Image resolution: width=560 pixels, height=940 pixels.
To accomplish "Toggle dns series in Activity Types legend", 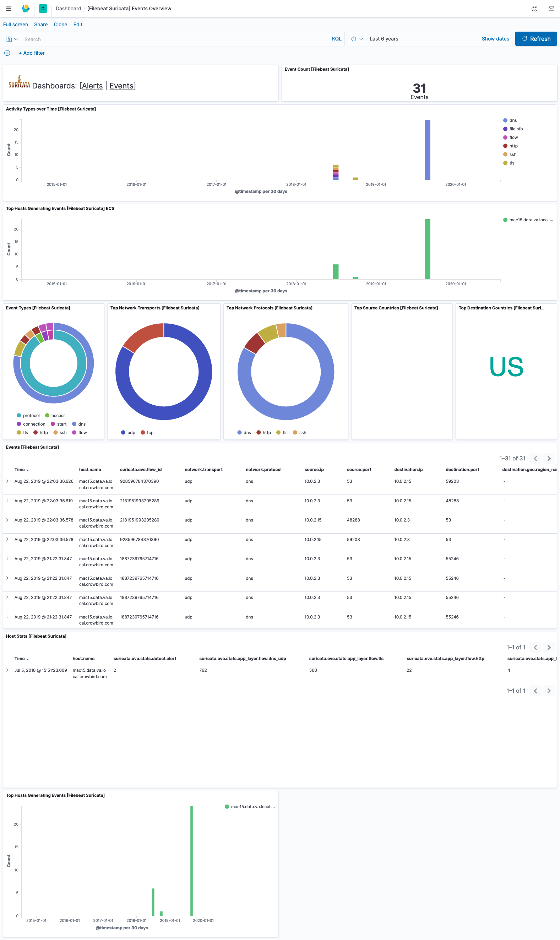I will [512, 120].
